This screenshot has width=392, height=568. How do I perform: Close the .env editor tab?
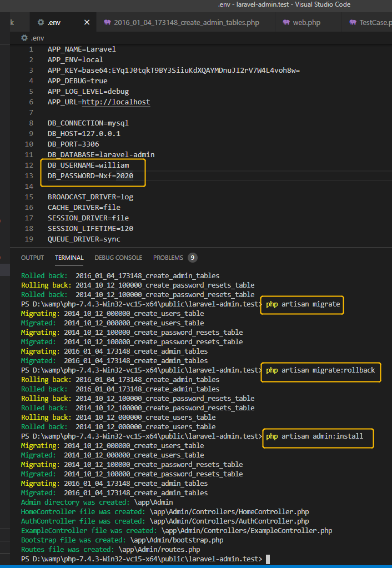tap(87, 22)
